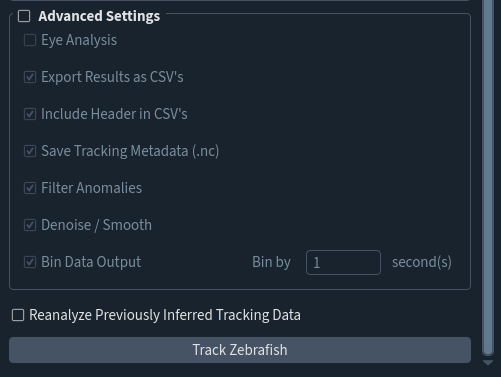Uncheck the Bin Data Output box
The width and height of the screenshot is (501, 377).
tap(30, 262)
